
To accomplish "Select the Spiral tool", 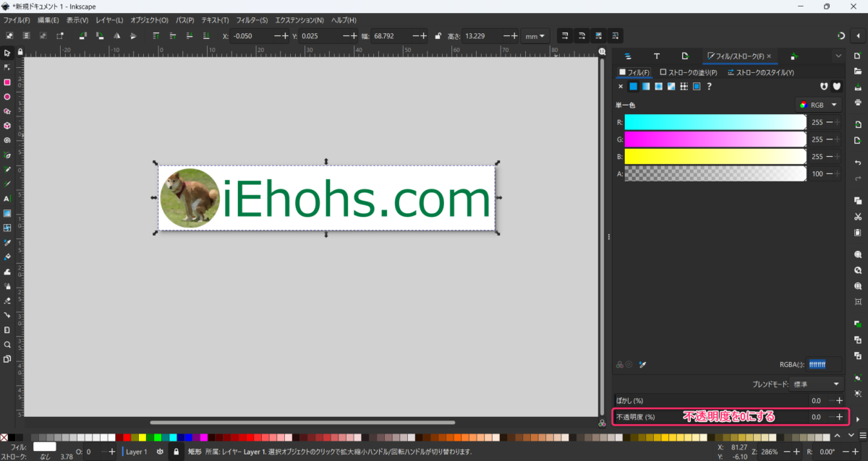I will click(x=7, y=140).
